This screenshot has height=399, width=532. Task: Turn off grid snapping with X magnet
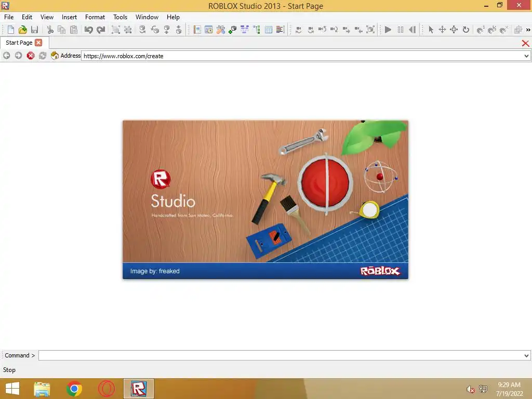pyautogui.click(x=504, y=30)
